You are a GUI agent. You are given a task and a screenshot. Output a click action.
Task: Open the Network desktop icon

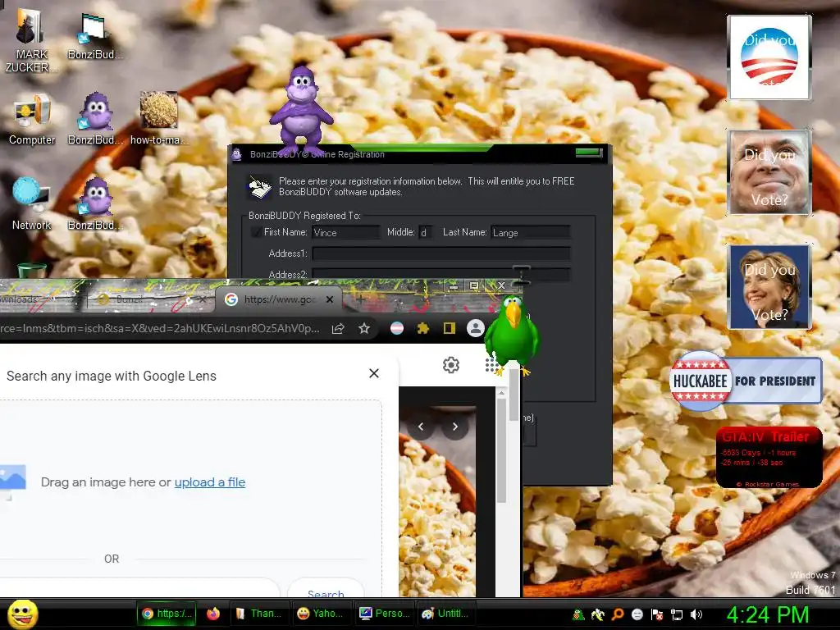point(31,204)
